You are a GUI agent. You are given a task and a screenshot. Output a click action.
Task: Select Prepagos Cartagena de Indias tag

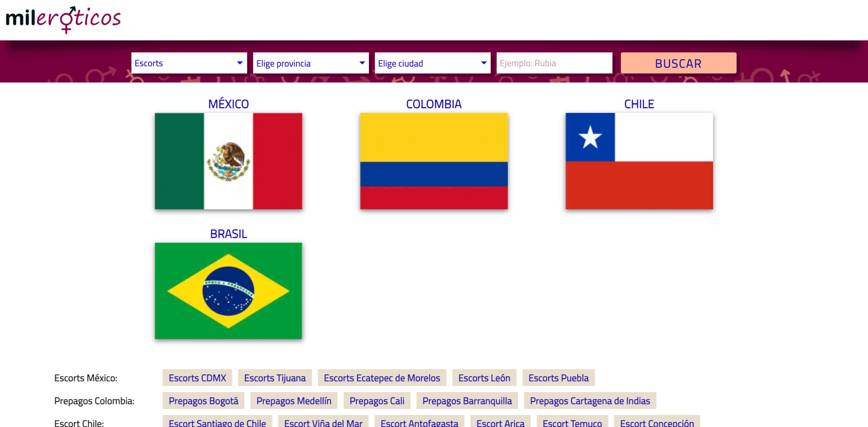[x=590, y=401]
